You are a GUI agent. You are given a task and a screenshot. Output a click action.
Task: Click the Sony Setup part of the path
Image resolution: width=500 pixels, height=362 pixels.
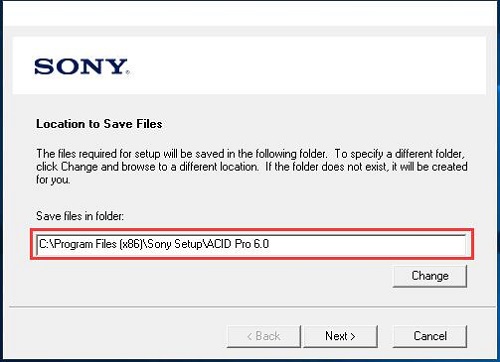tap(174, 244)
